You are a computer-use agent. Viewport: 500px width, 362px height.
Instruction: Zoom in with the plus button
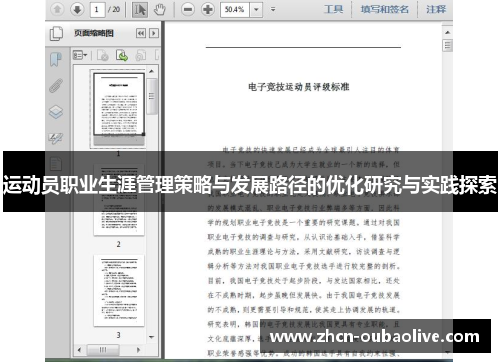(208, 9)
